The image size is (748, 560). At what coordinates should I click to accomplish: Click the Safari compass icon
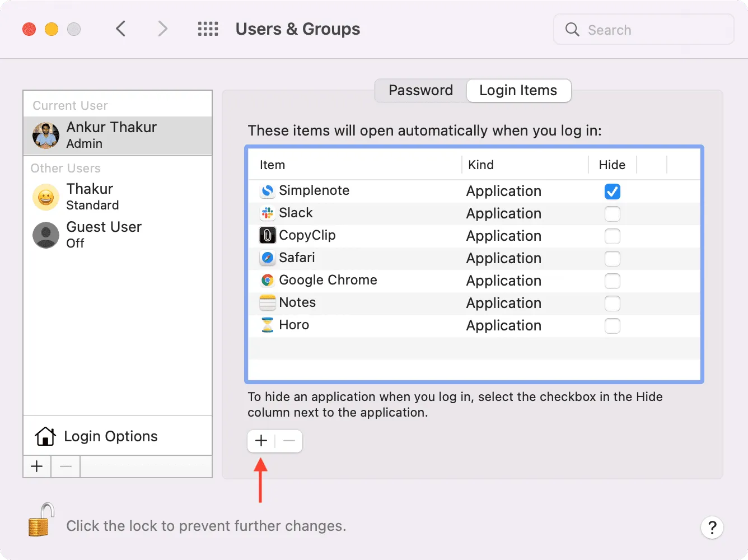pyautogui.click(x=268, y=258)
